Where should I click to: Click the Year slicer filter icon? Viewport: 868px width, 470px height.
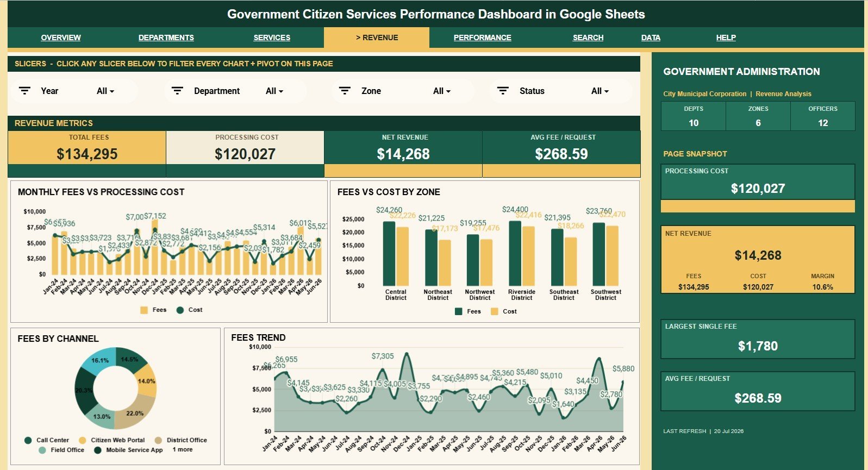point(24,91)
